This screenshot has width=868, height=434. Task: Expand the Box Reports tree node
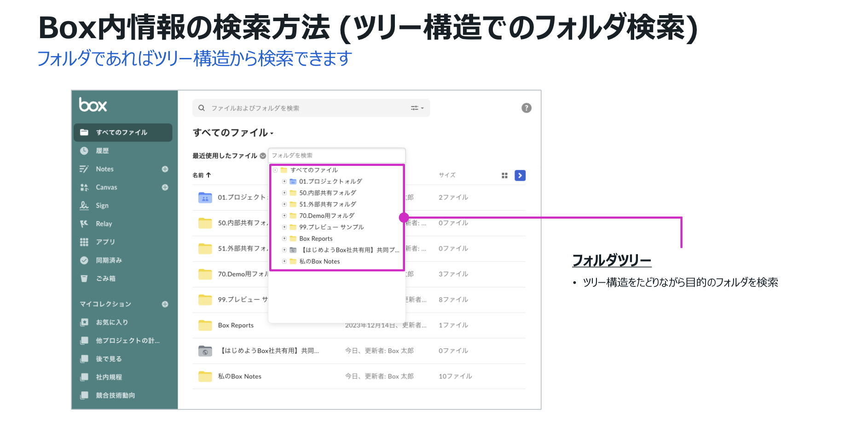pyautogui.click(x=284, y=239)
